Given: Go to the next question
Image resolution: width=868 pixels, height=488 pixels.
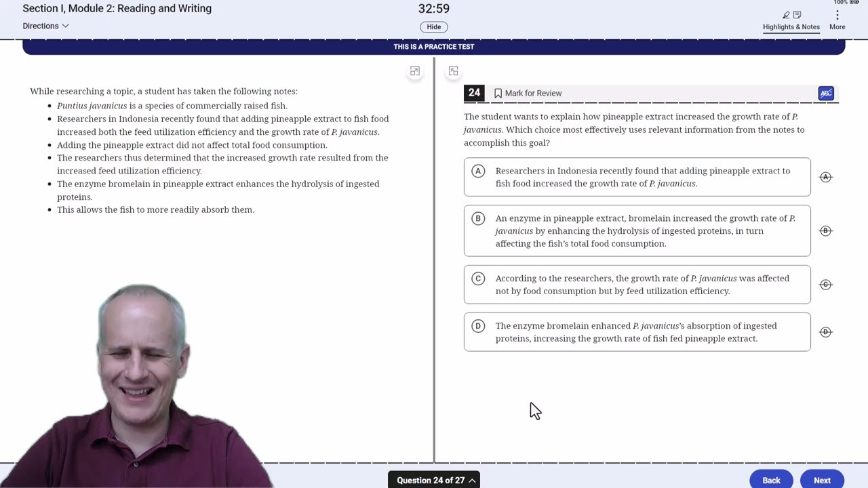Looking at the screenshot, I should tap(822, 480).
